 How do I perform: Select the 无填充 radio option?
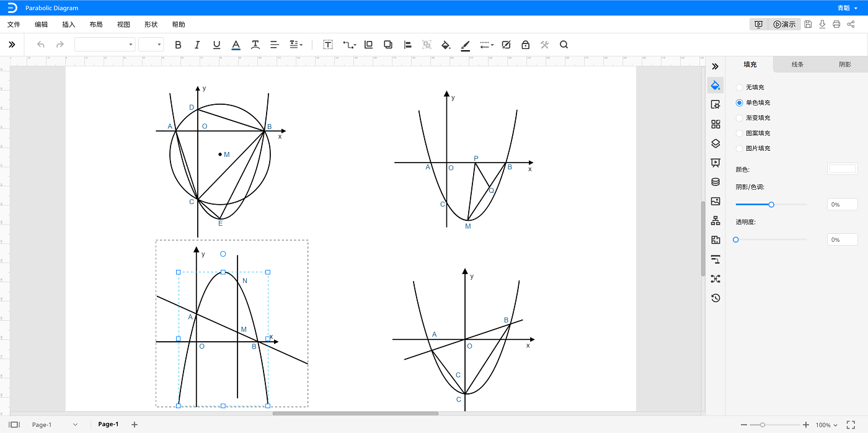[739, 87]
